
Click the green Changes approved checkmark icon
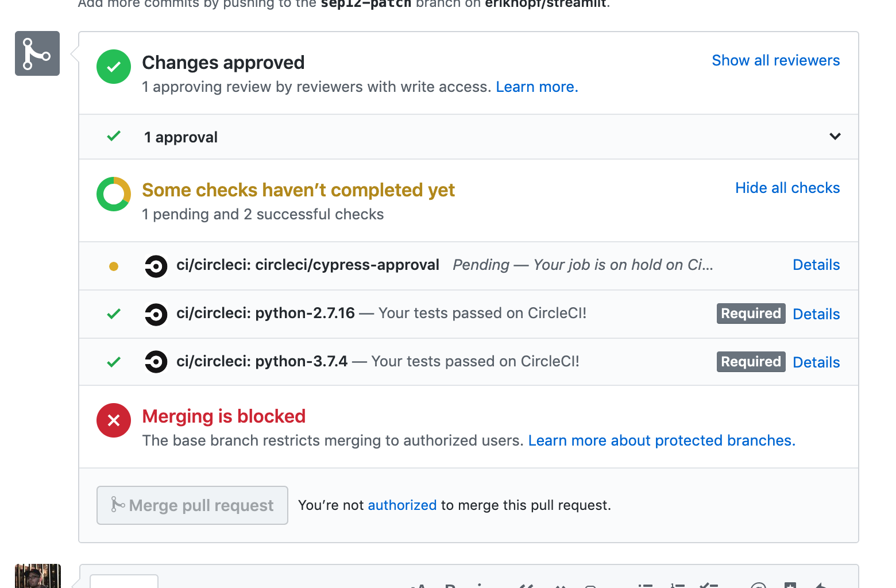114,67
